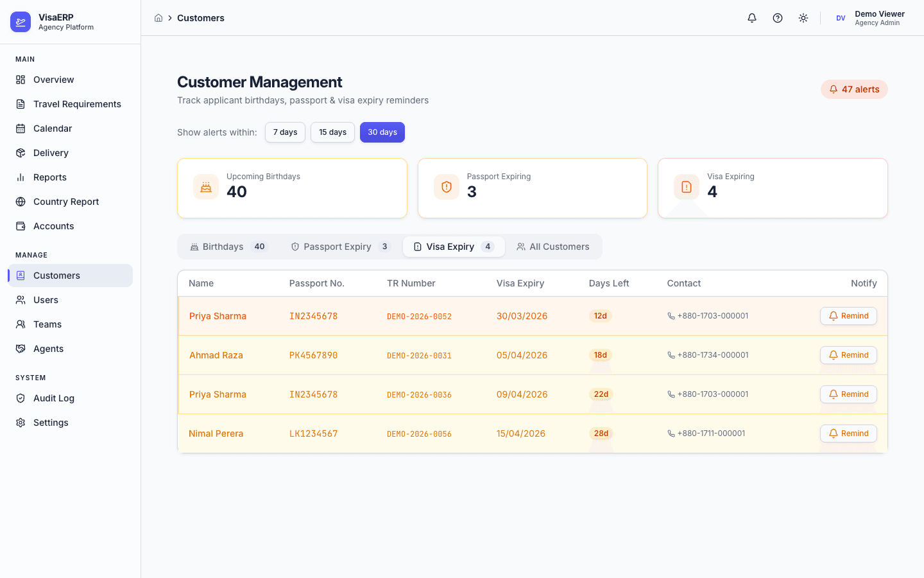Click the home breadcrumb icon
The width and height of the screenshot is (924, 578).
[158, 18]
